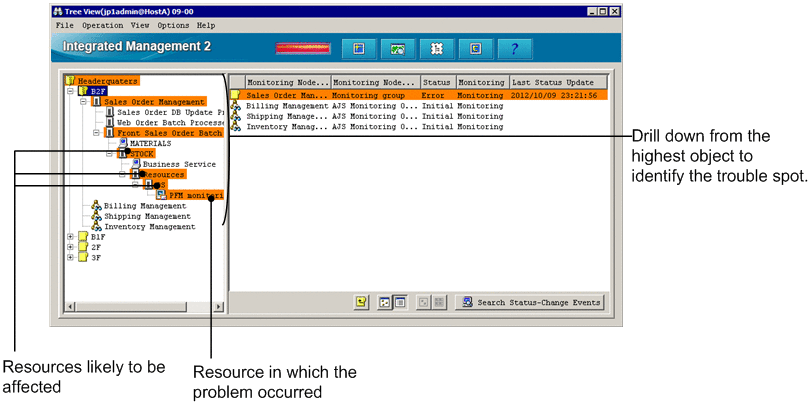Click the greyed small-icons layout button
The image size is (812, 406).
pyautogui.click(x=424, y=302)
